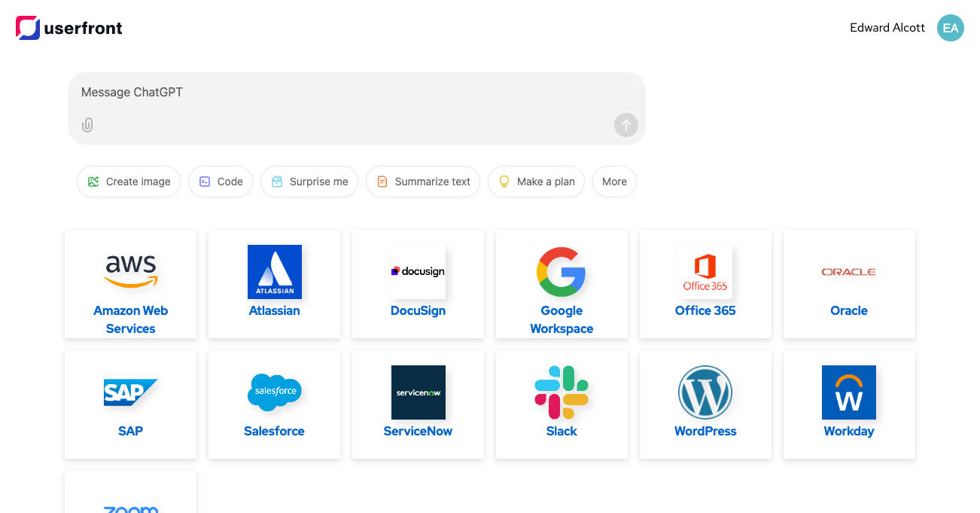Image resolution: width=980 pixels, height=513 pixels.
Task: Click the Oracle logo icon
Action: [x=849, y=272]
